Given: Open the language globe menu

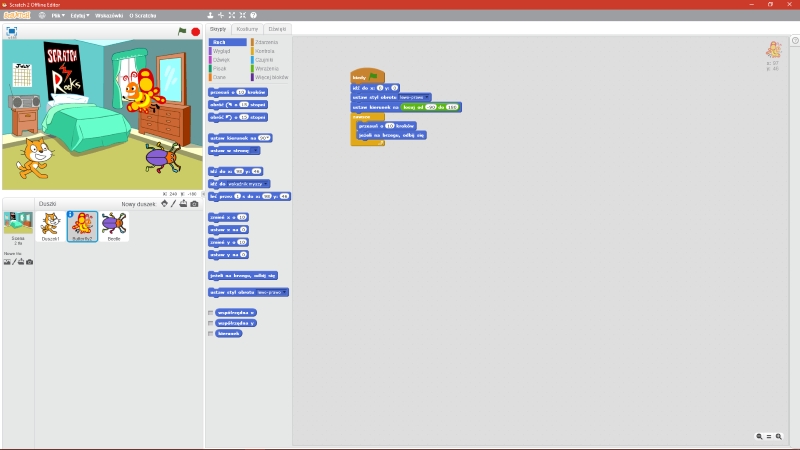Looking at the screenshot, I should coord(42,15).
